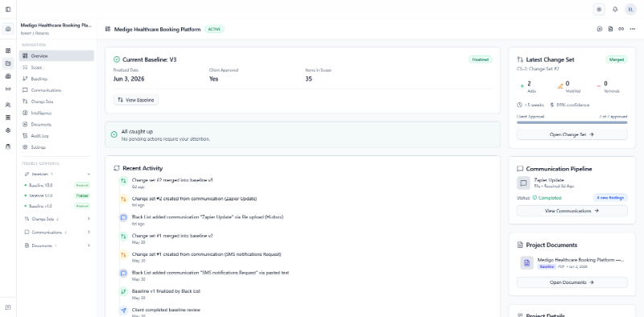Select Overview in the navigation

[56, 56]
